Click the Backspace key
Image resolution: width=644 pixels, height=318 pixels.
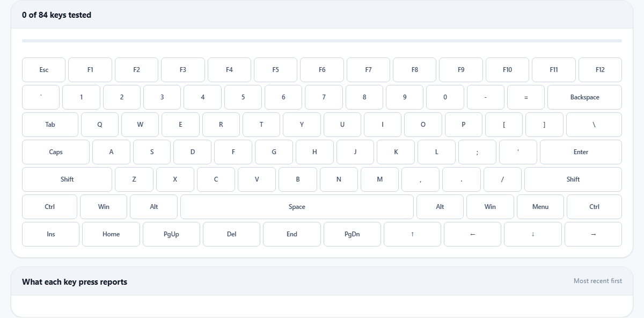(x=584, y=97)
